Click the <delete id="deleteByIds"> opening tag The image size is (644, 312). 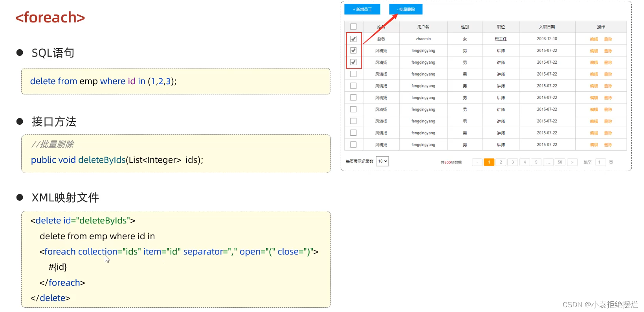coord(83,220)
